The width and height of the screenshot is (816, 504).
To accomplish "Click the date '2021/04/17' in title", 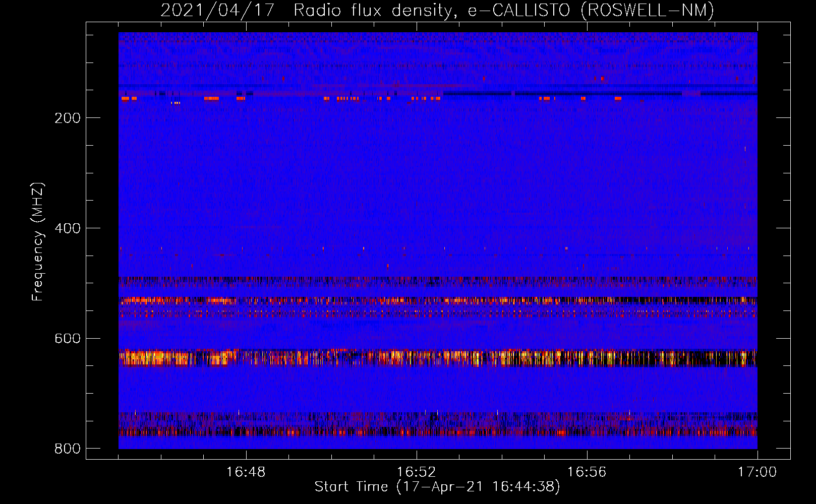I will 217,11.
